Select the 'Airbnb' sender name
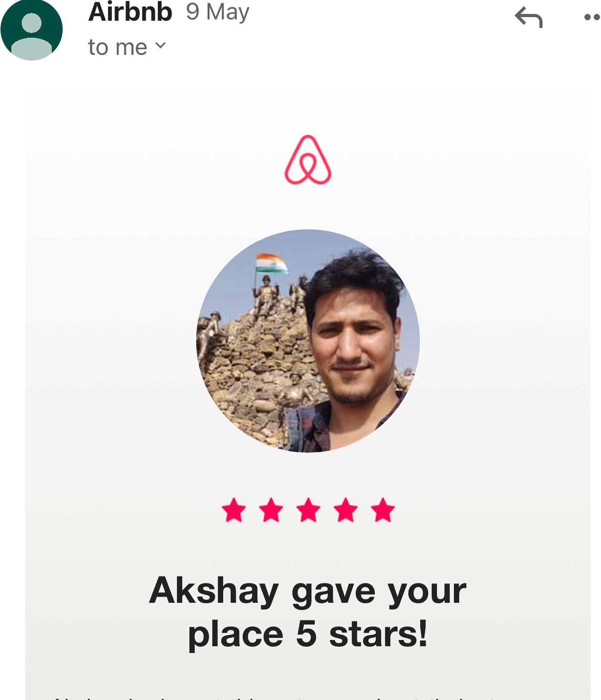601x700 pixels. tap(130, 12)
